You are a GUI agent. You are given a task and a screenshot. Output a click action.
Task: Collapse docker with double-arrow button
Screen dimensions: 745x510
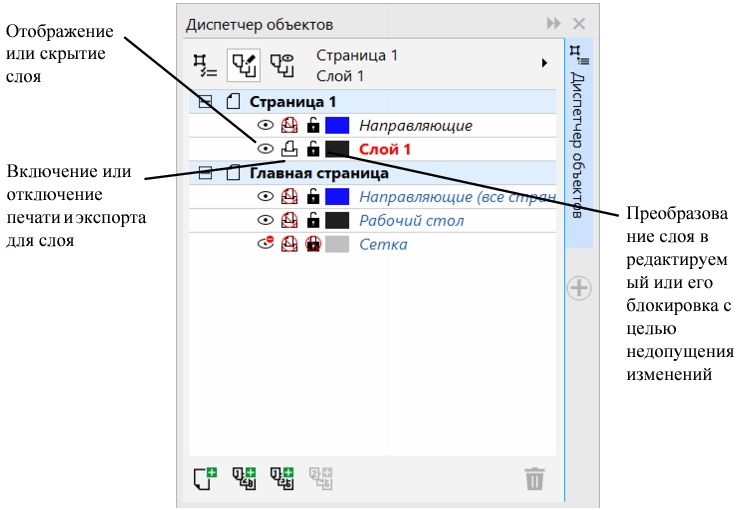coord(553,24)
